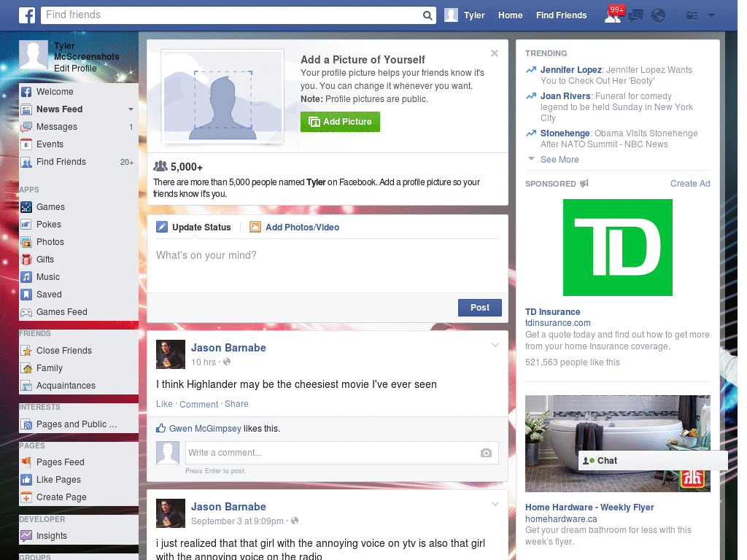Like the Highlander post
This screenshot has width=747, height=560.
[164, 404]
